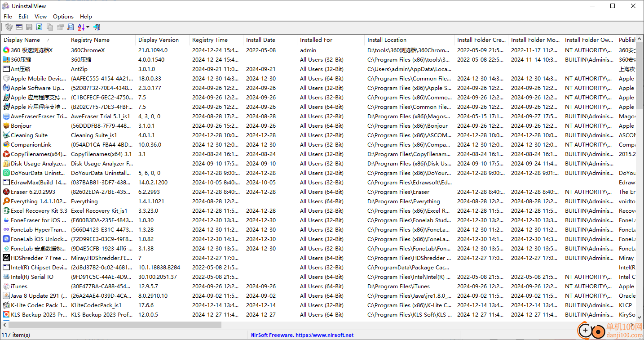Click the 'Miray.HDShredder.FE...' registry name

(x=101, y=258)
